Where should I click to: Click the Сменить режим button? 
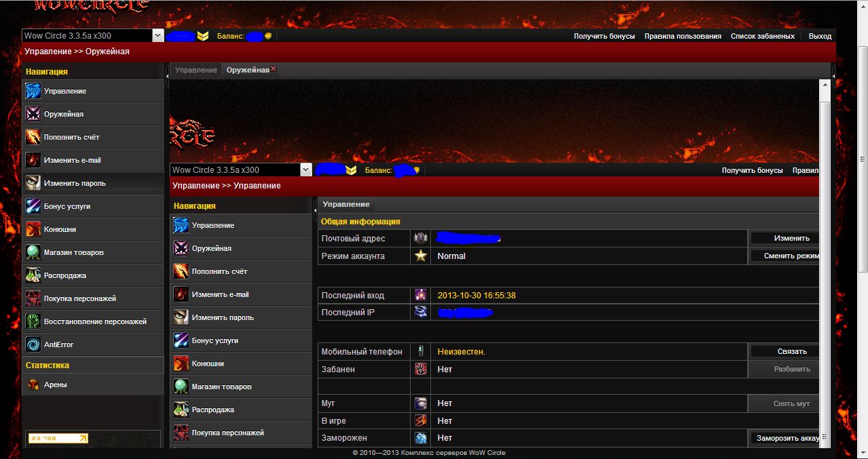coord(785,256)
